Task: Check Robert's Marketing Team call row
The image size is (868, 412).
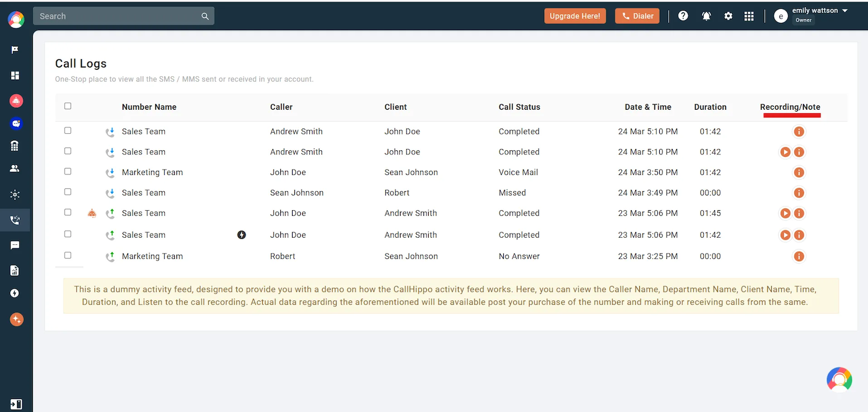Action: [x=67, y=254]
